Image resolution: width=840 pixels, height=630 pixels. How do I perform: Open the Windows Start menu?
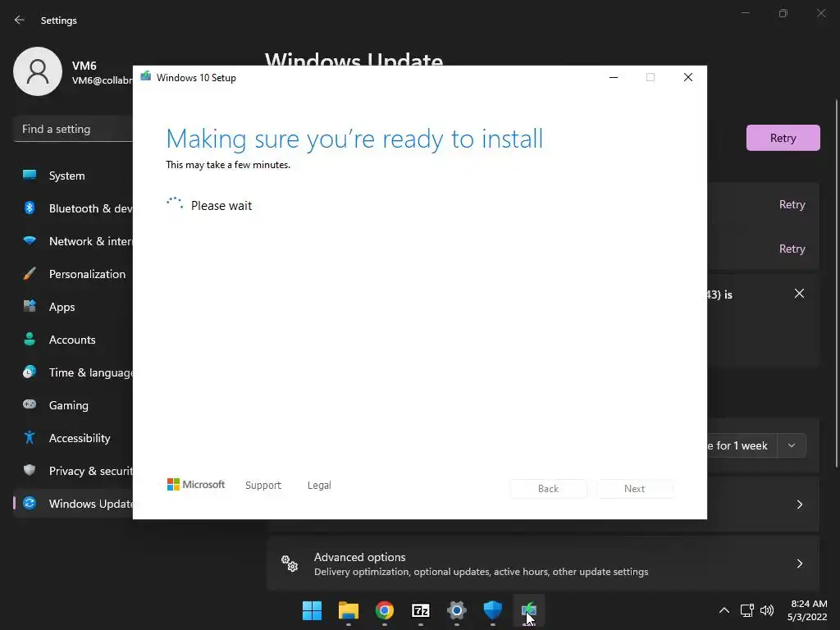pos(312,610)
